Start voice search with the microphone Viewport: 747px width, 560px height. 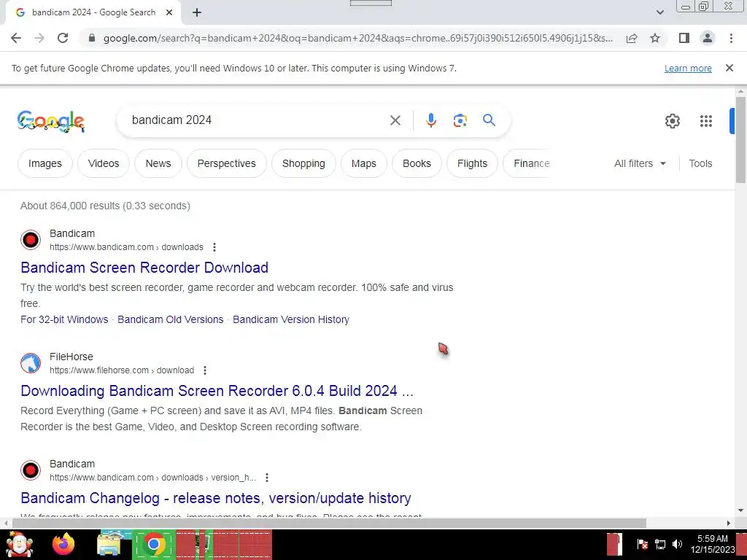[431, 120]
